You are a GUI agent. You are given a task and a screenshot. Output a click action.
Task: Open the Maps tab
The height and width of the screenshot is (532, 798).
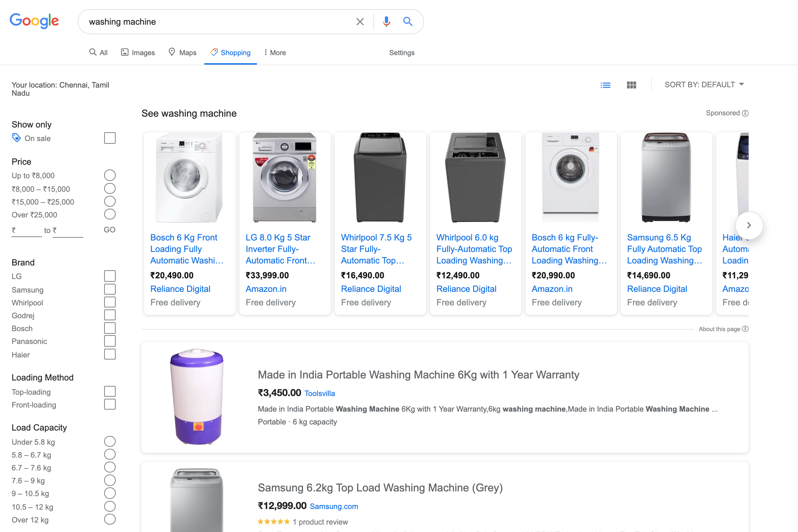(x=183, y=52)
